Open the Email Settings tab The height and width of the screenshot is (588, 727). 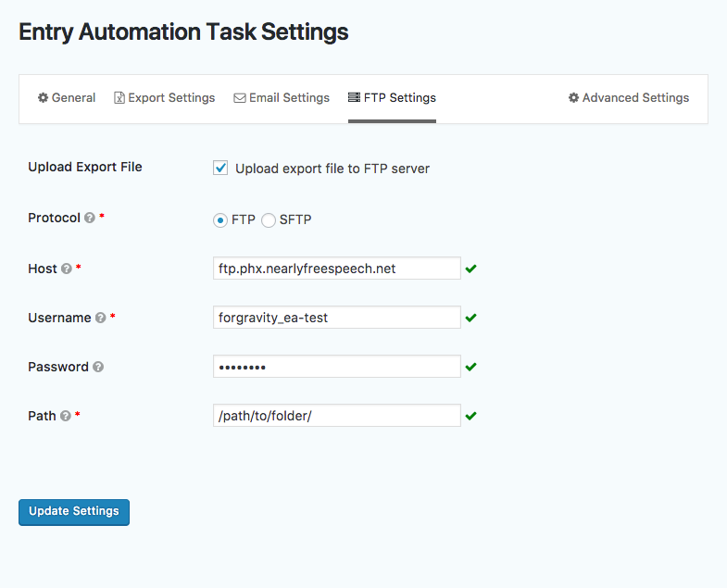click(282, 98)
